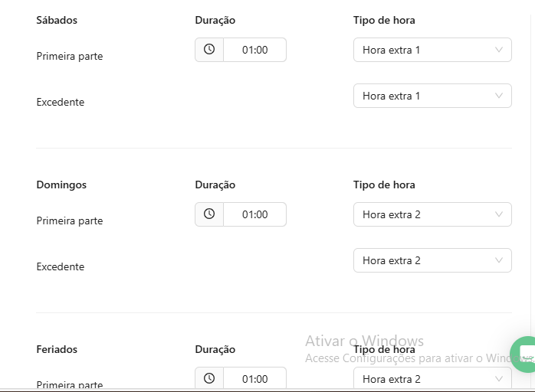Click the clock icon for Feriados duration
The height and width of the screenshot is (392, 535).
209,378
